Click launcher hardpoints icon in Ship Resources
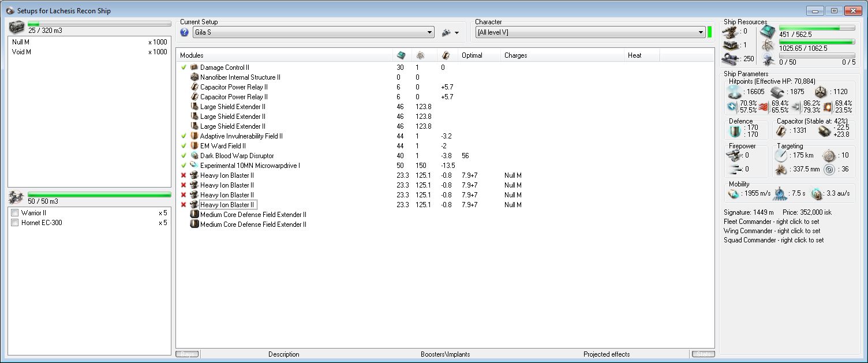 (731, 45)
